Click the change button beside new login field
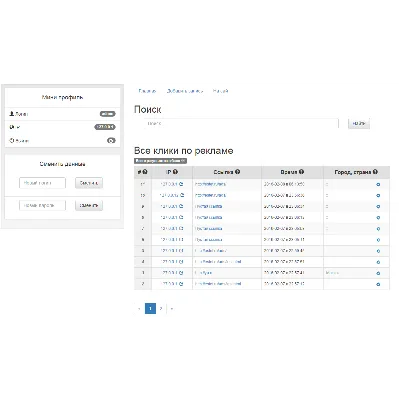Viewport: 400px width, 400px height. (89, 183)
